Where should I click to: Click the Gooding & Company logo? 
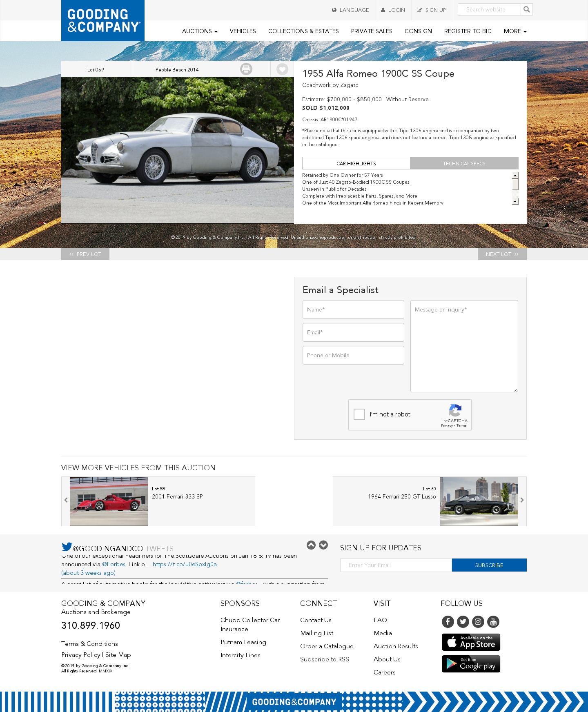coord(103,20)
